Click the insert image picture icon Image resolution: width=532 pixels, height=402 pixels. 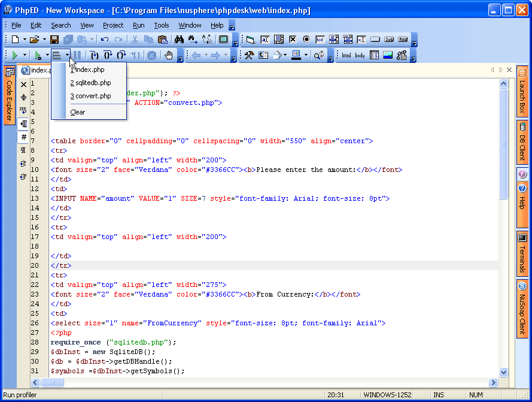388,55
